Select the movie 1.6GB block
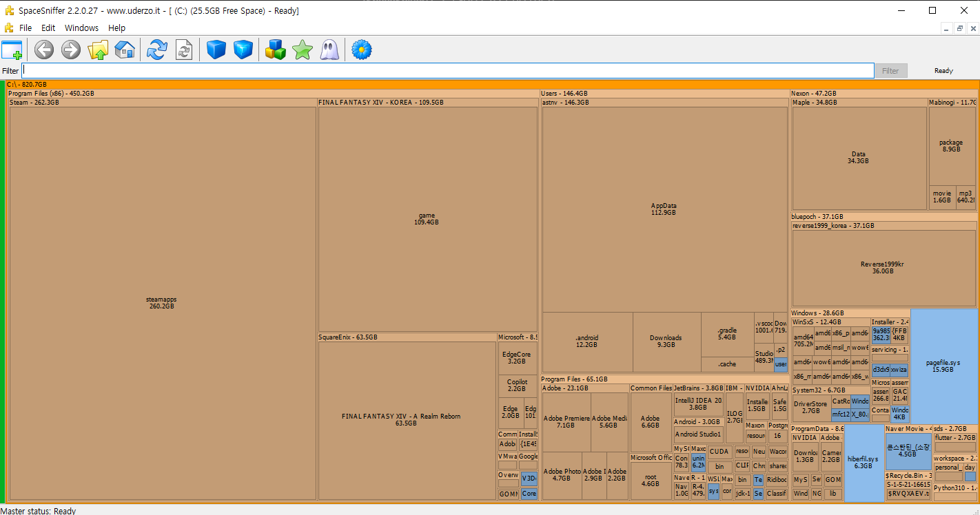Viewport: 980px width, 515px height. coord(941,197)
